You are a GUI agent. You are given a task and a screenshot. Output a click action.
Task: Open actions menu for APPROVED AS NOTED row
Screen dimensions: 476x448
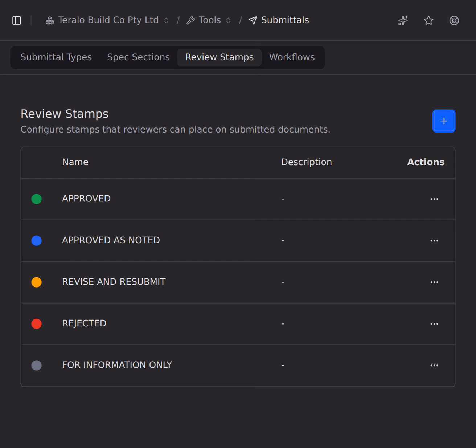[x=434, y=240]
